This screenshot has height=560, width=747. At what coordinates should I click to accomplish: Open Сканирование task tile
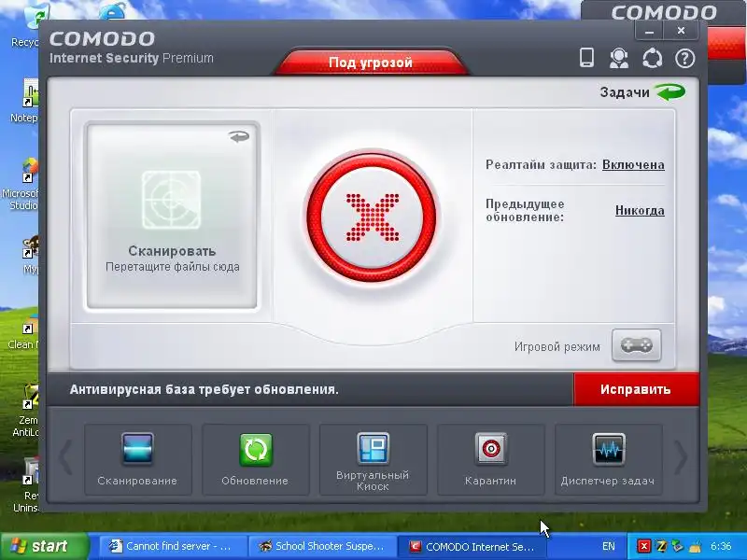tap(138, 459)
